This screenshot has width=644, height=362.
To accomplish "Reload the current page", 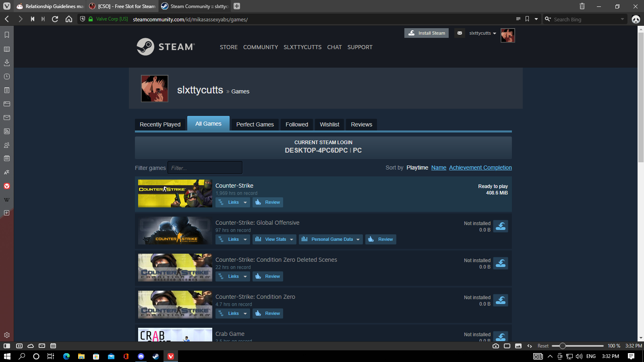I will click(55, 19).
